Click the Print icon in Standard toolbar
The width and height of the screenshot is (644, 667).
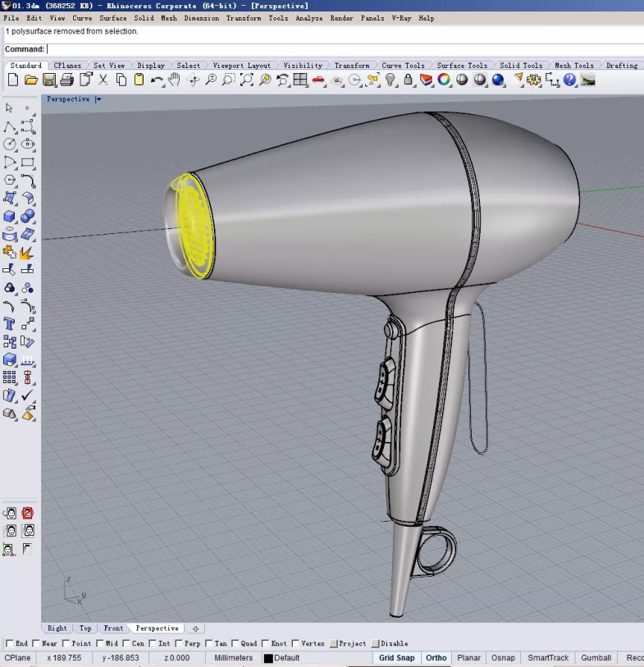(x=67, y=80)
